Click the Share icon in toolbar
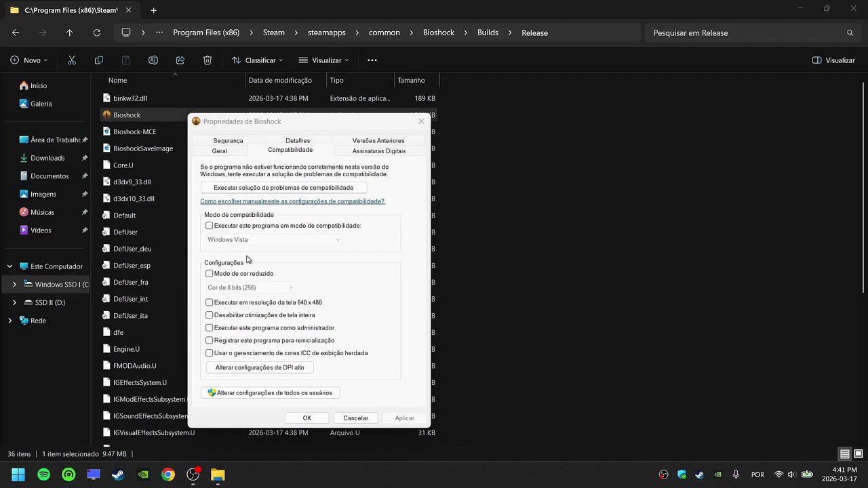The height and width of the screenshot is (488, 868). [180, 60]
